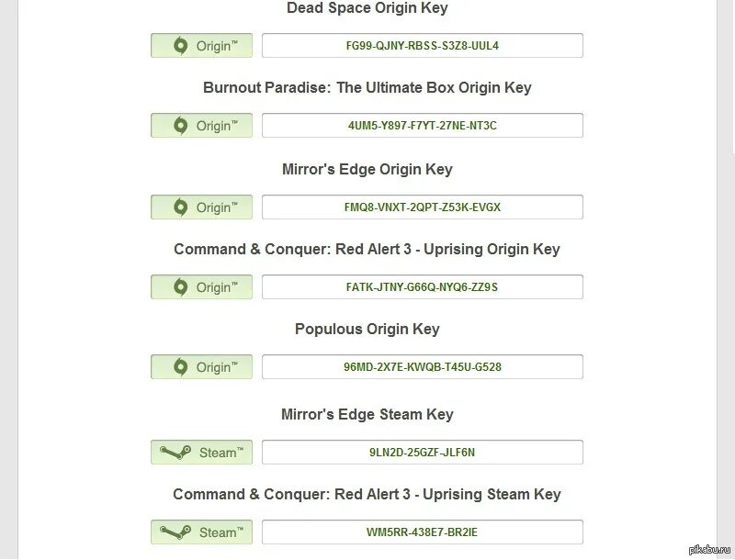Click the Steam button for Mirror's Edge
The width and height of the screenshot is (735, 560).
click(201, 453)
